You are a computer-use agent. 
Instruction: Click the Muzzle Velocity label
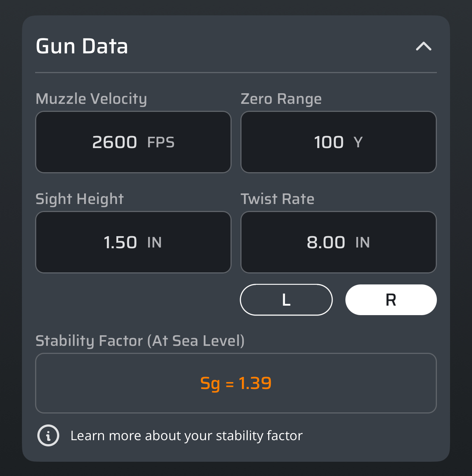click(91, 99)
